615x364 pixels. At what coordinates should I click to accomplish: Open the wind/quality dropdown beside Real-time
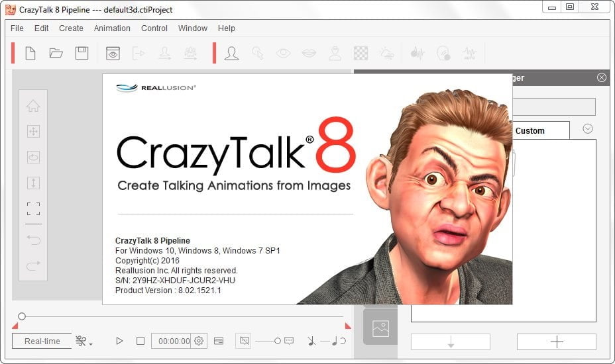tap(84, 341)
